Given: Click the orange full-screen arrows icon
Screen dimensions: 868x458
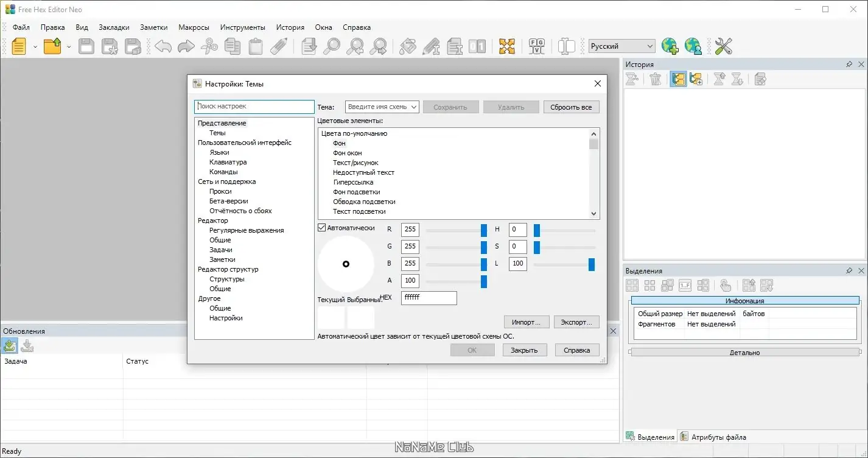Looking at the screenshot, I should coord(506,46).
